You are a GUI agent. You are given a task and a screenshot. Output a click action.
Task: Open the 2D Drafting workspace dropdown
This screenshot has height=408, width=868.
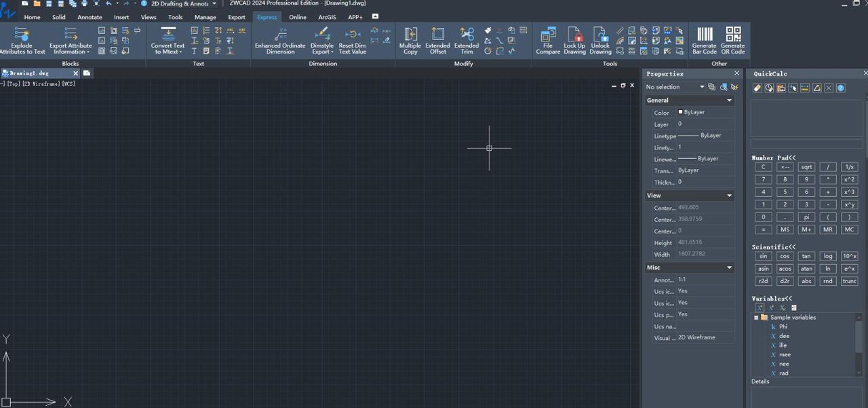(214, 4)
